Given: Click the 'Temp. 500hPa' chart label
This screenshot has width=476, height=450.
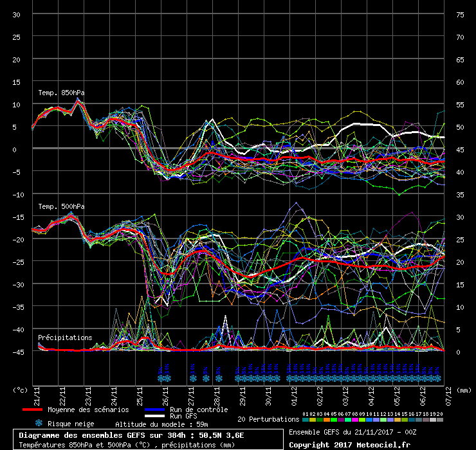Looking at the screenshot, I should point(61,206).
